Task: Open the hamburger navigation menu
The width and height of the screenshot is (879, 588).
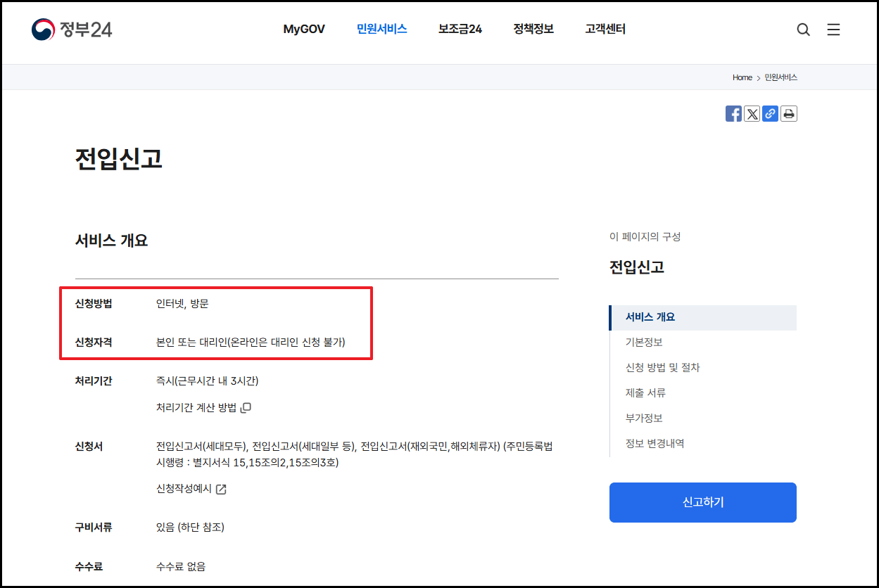Action: 833,30
